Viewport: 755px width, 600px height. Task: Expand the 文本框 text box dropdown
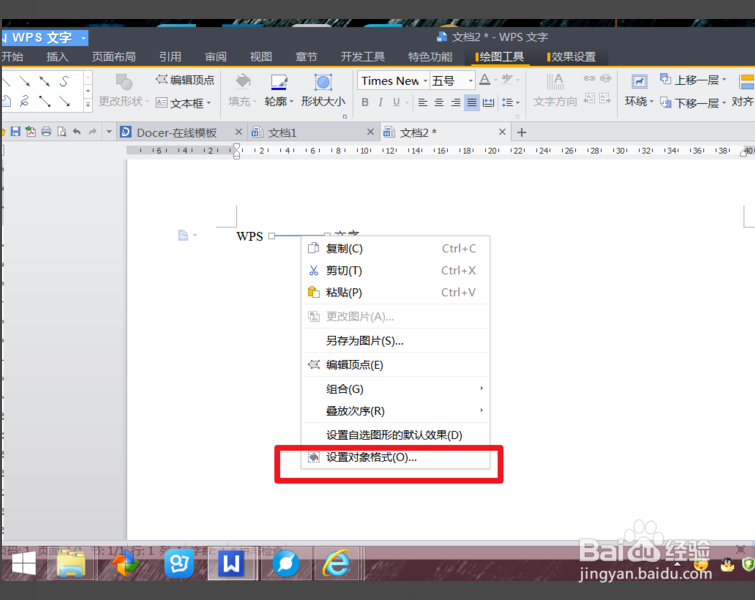tap(209, 103)
